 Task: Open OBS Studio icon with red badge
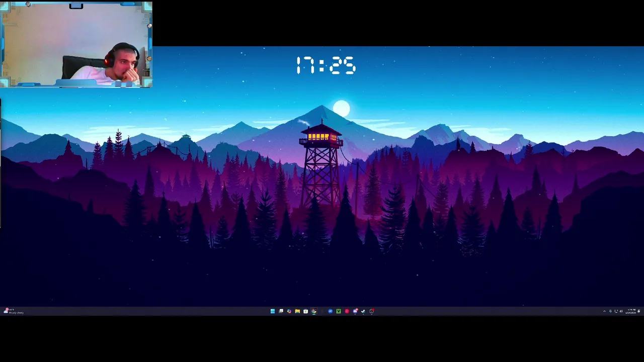point(371,311)
